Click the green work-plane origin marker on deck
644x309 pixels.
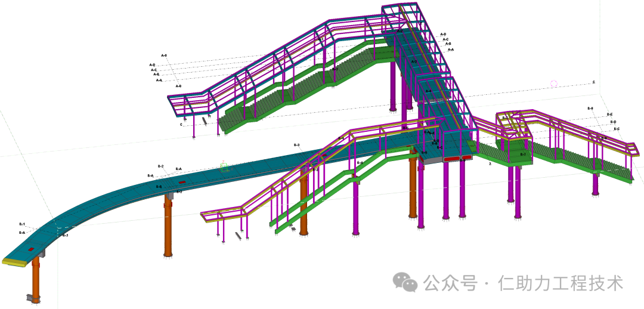coord(225,166)
